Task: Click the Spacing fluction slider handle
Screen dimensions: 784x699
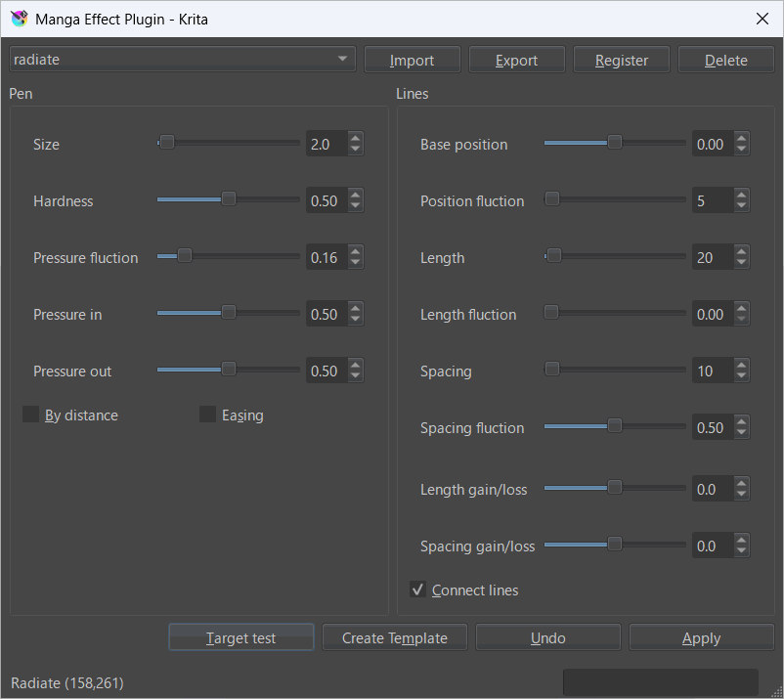Action: 615,426
